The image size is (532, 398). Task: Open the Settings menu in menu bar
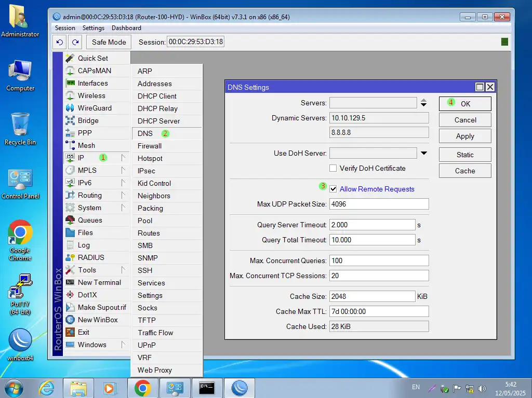coord(94,28)
